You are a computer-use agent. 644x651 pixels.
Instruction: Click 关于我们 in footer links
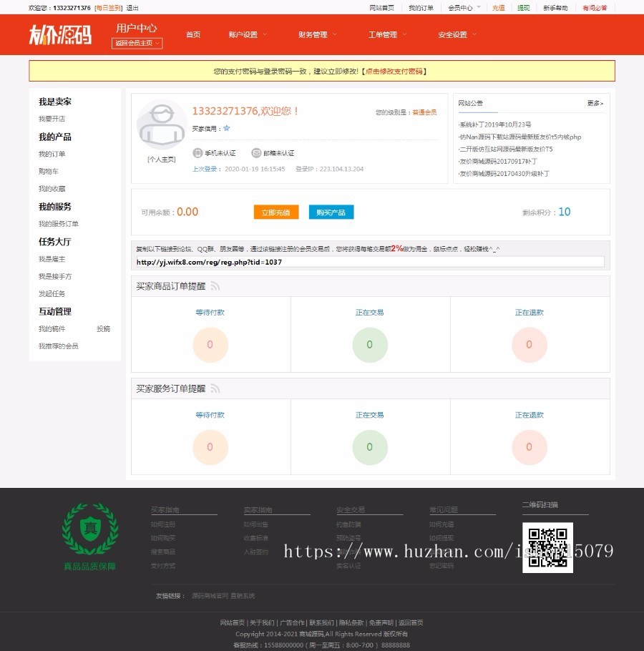click(x=262, y=622)
